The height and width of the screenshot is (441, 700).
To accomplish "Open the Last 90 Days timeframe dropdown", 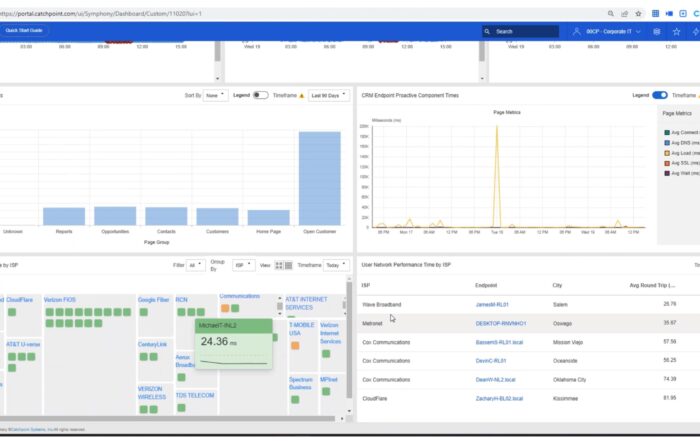I will (x=329, y=96).
